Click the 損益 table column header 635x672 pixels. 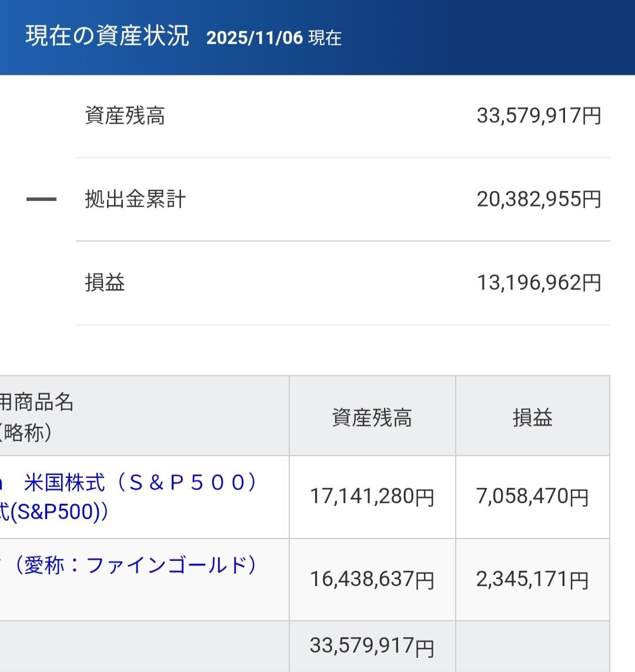[x=532, y=417]
